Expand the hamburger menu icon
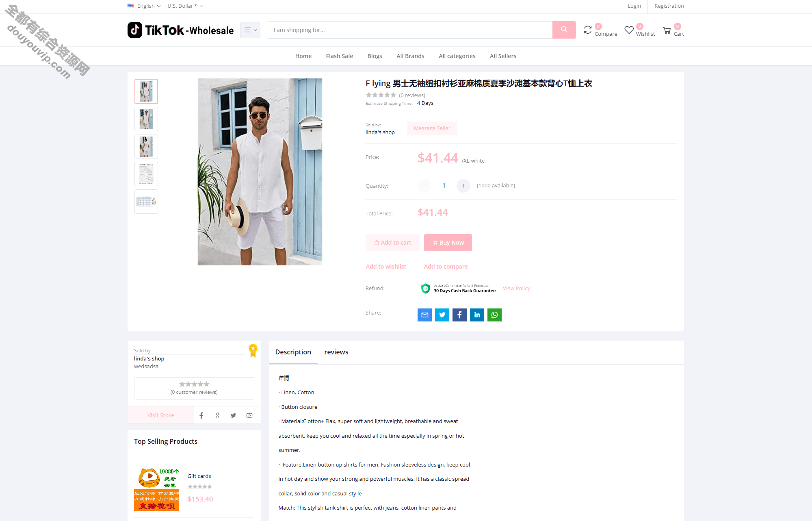 click(x=250, y=29)
